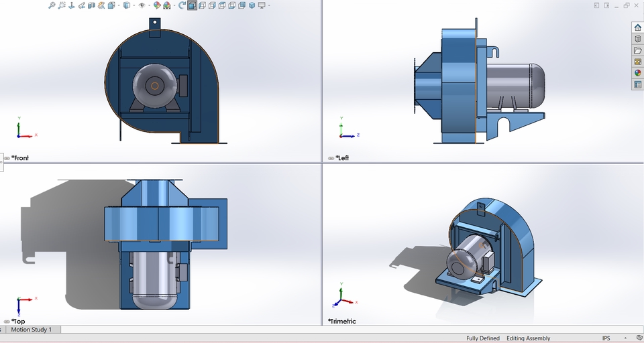
Task: Activate the Section View tool
Action: [92, 5]
